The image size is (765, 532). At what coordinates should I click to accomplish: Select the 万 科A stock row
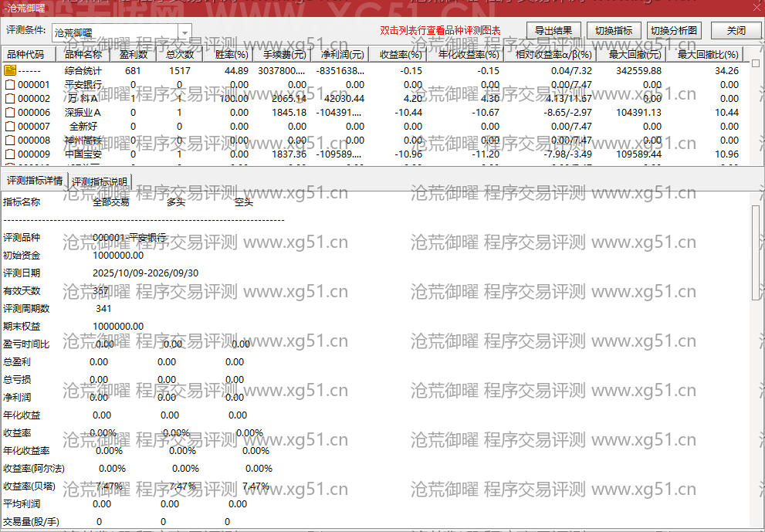pyautogui.click(x=83, y=99)
